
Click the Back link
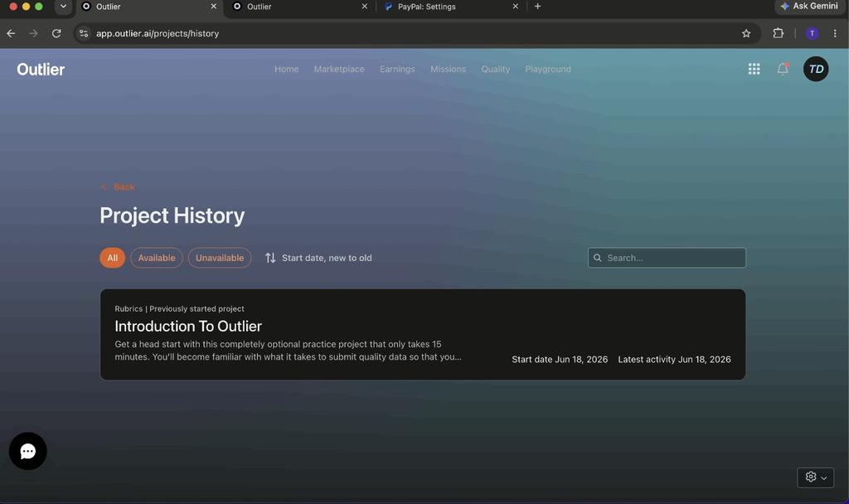118,187
